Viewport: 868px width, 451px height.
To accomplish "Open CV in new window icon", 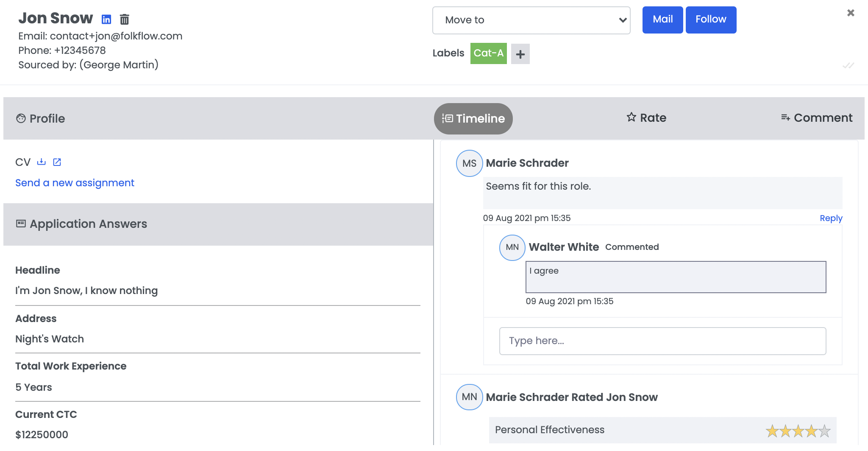I will (x=57, y=162).
